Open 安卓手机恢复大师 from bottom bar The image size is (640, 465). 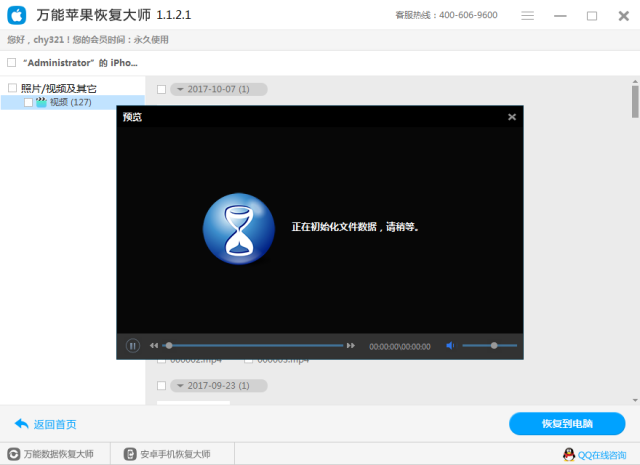[x=167, y=454]
